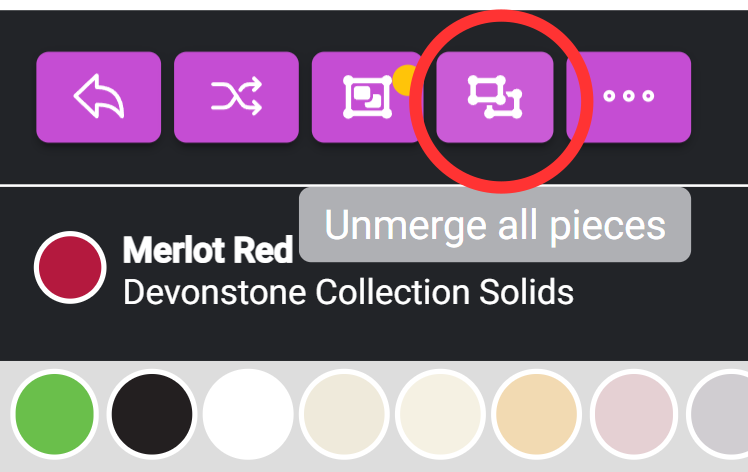Click the Unmerge all pieces button
Screen dimensions: 748x472
click(x=494, y=96)
